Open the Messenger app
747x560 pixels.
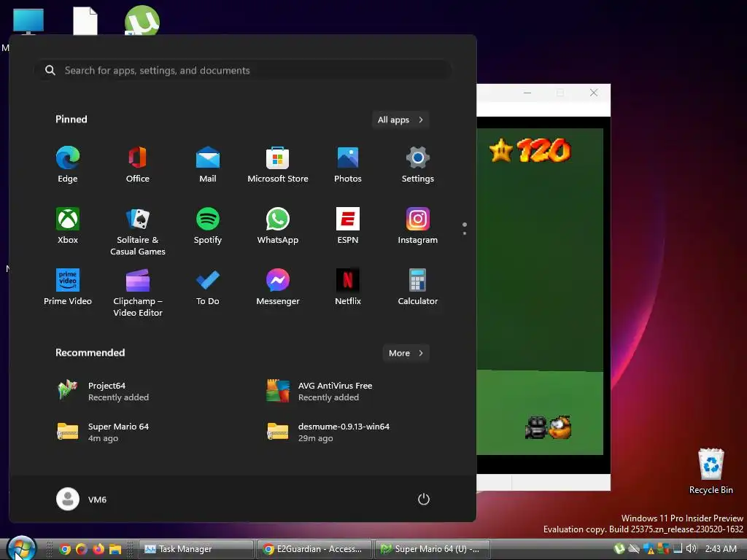click(x=278, y=287)
